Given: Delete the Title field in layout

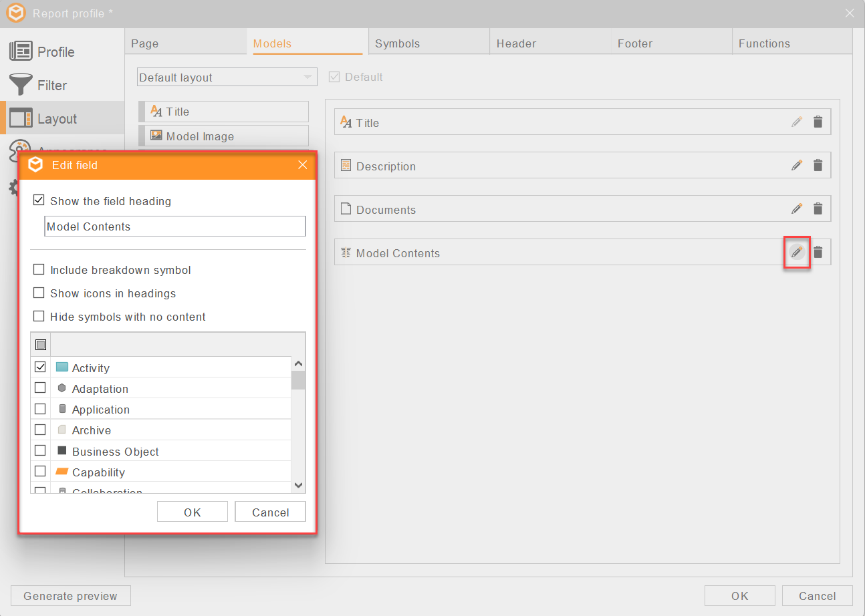Looking at the screenshot, I should pyautogui.click(x=818, y=122).
